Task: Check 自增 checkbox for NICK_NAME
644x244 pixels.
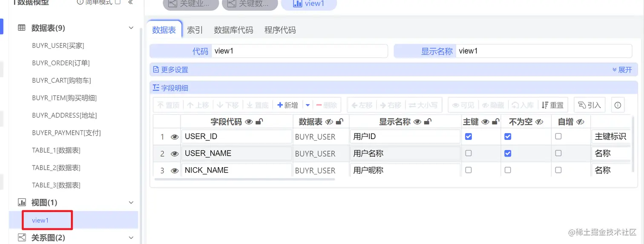Action: (558, 170)
